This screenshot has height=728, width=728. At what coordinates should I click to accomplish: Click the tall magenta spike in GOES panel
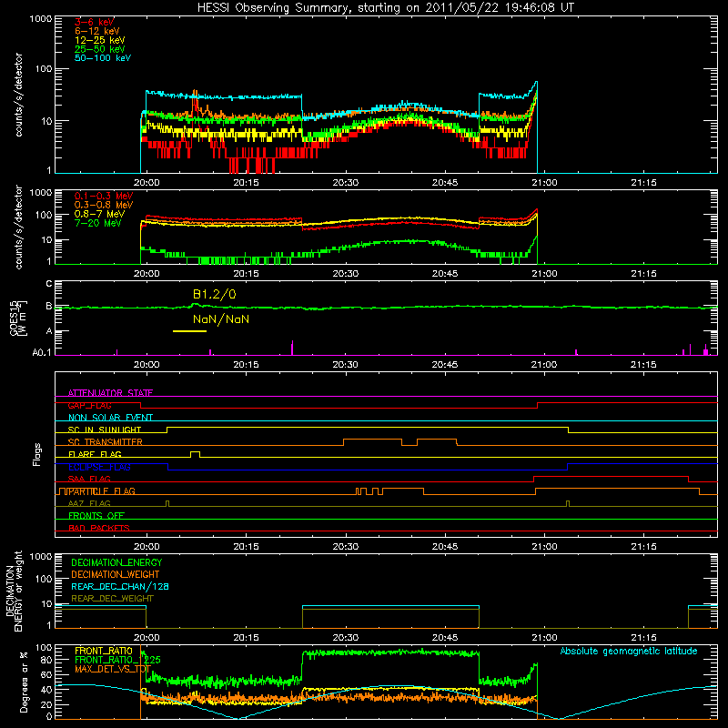coord(292,348)
